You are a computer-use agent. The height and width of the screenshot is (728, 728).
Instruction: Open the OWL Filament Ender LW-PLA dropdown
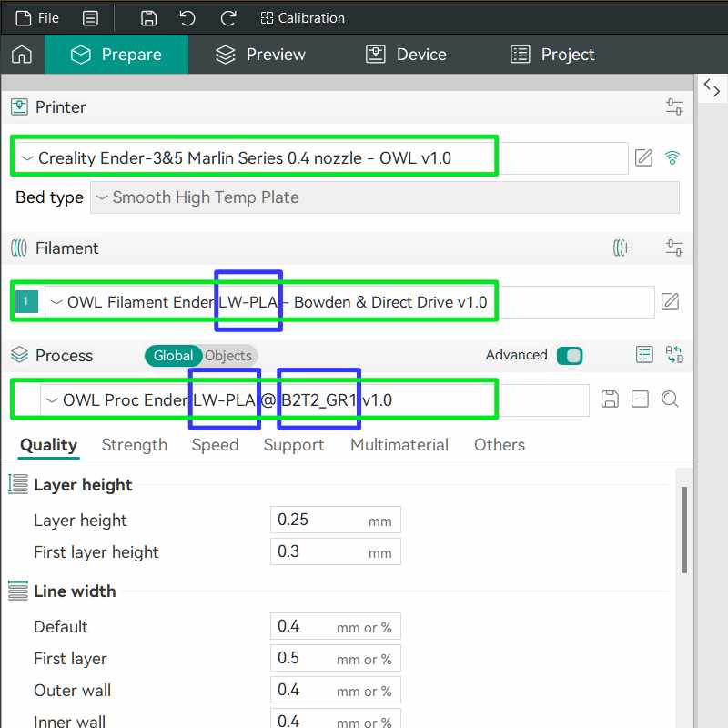pos(349,302)
